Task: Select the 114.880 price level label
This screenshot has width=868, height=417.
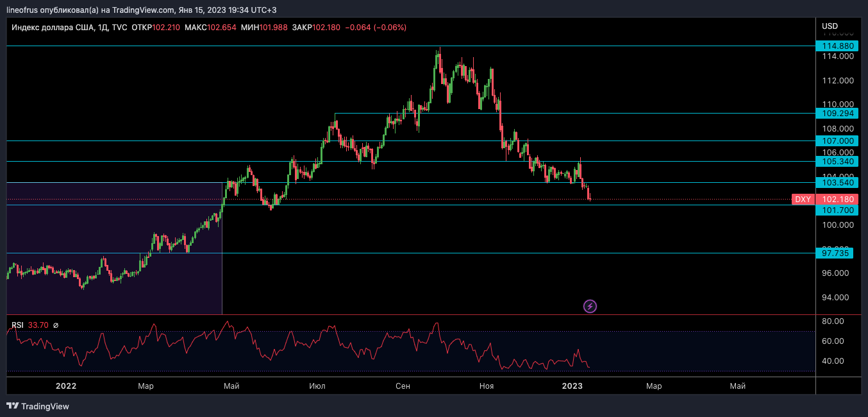Action: click(837, 46)
